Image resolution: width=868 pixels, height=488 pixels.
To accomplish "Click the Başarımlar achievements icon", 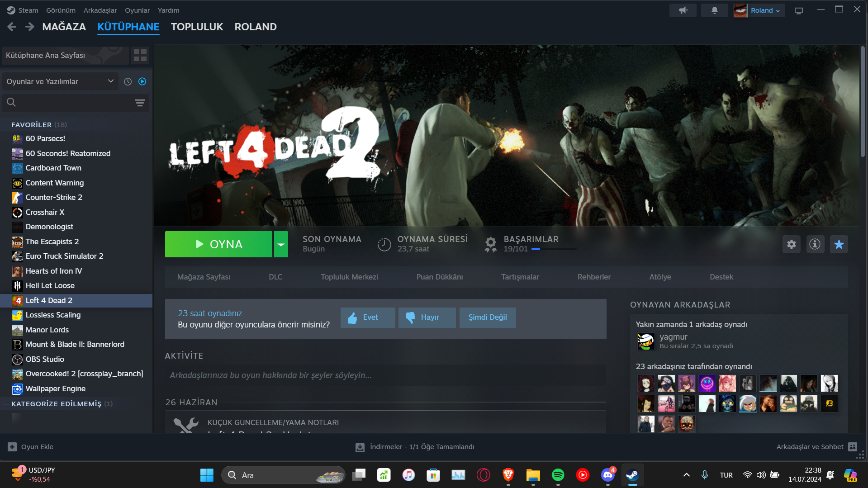I will coord(491,244).
